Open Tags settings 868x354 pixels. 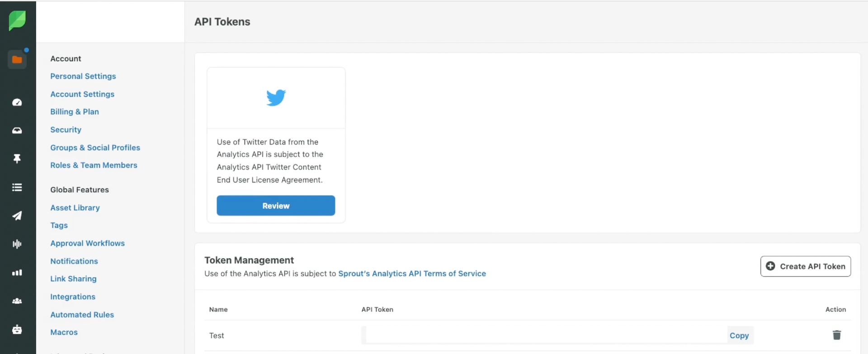59,225
